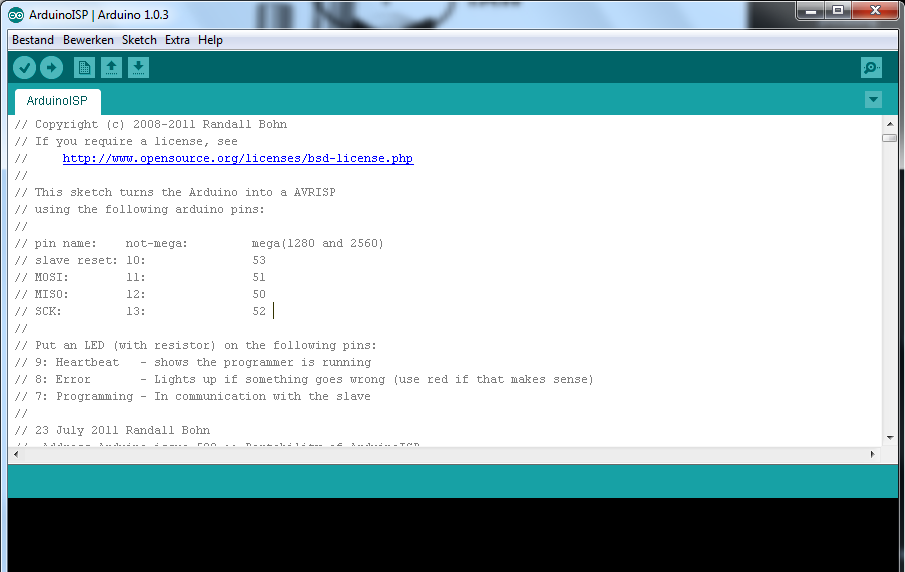905x572 pixels.
Task: Maximize the Arduino window
Action: (837, 10)
